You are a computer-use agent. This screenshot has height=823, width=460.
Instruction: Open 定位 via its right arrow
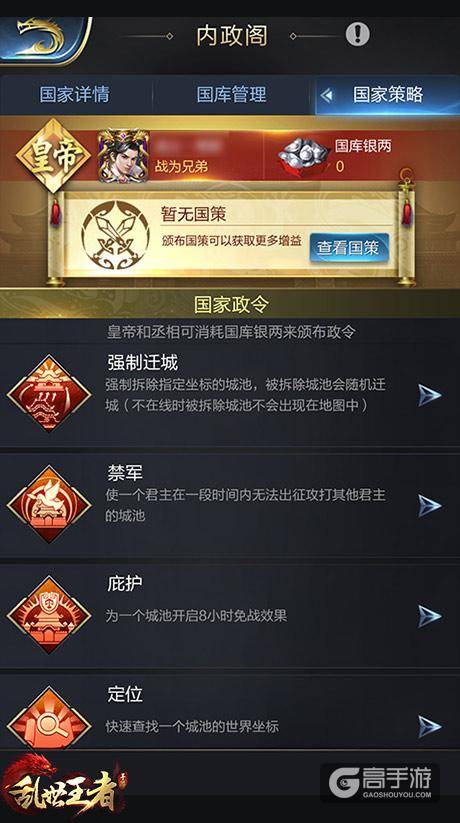tap(430, 726)
